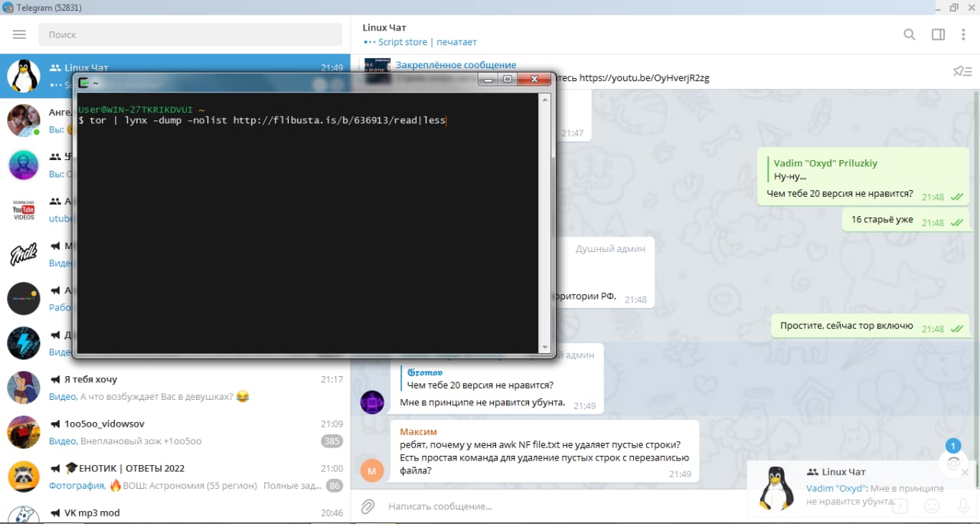Open the notification from Vadim "Oxyd"
The image size is (980, 524).
click(x=861, y=488)
